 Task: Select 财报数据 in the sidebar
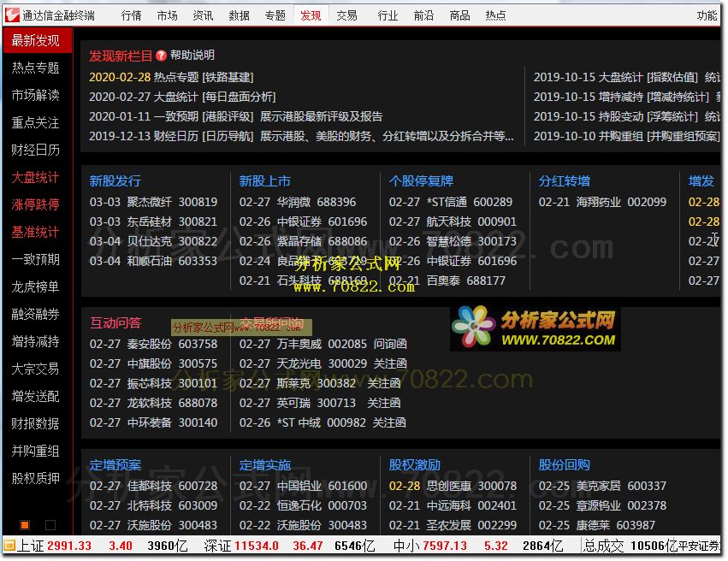[36, 423]
